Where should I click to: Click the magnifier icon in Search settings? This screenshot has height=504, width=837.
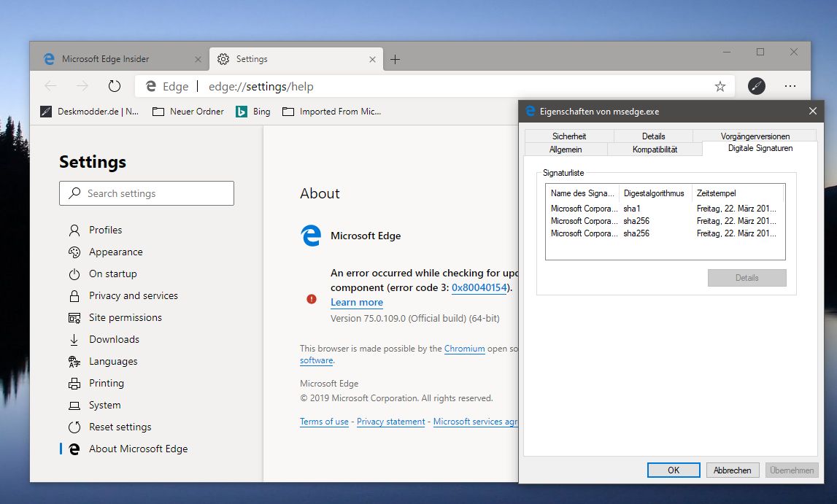pos(74,193)
